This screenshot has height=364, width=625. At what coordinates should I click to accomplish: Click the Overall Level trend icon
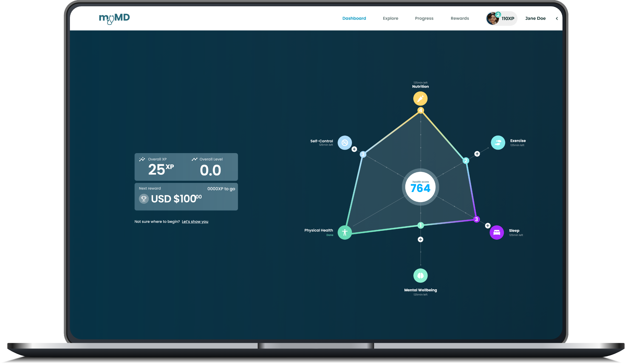(194, 159)
